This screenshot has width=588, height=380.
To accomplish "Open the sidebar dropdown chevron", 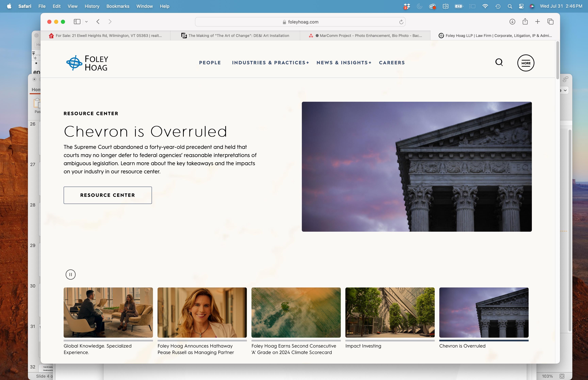I will tap(86, 22).
